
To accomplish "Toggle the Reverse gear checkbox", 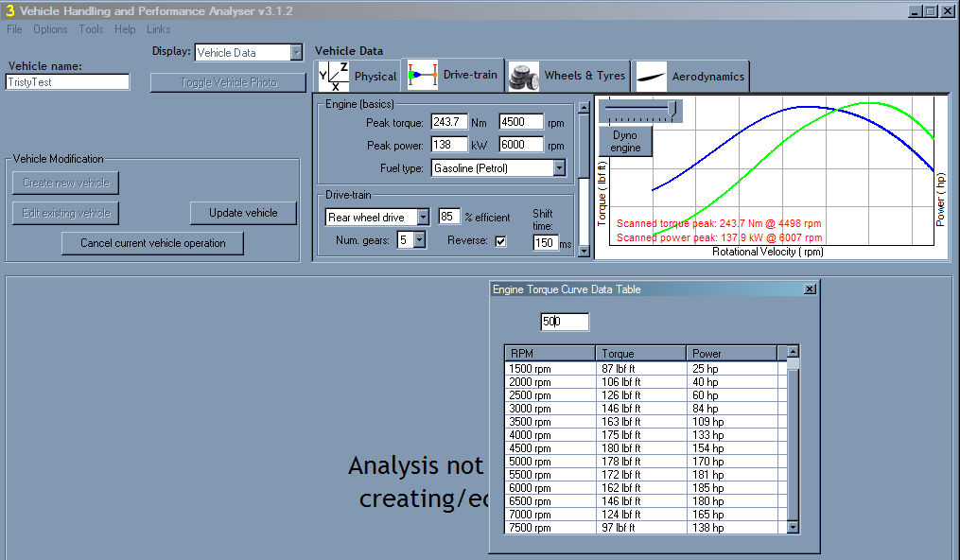I will tap(500, 241).
